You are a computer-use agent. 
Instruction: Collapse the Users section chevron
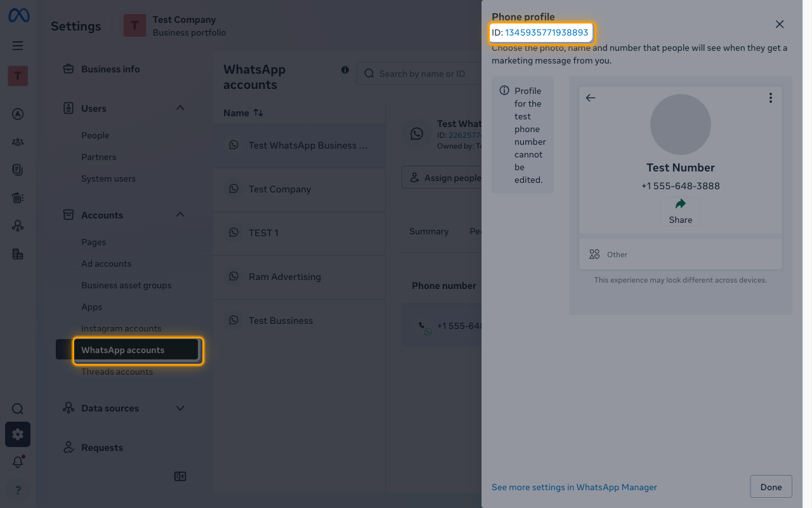[180, 108]
